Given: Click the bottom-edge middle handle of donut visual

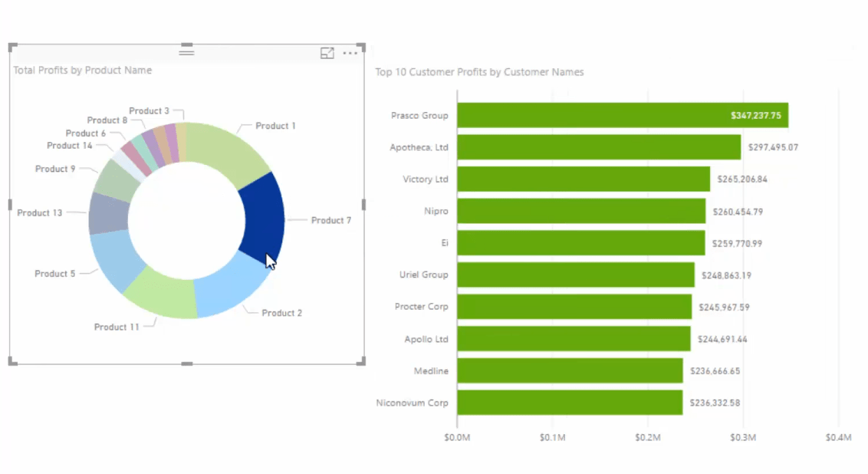Looking at the screenshot, I should coord(187,364).
